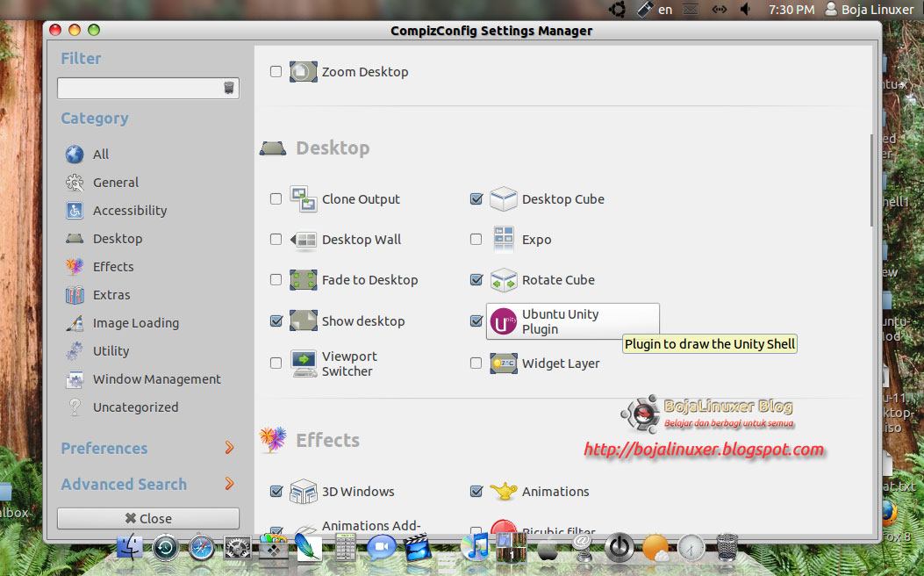Open the Desktop Cube plugin settings

504,198
